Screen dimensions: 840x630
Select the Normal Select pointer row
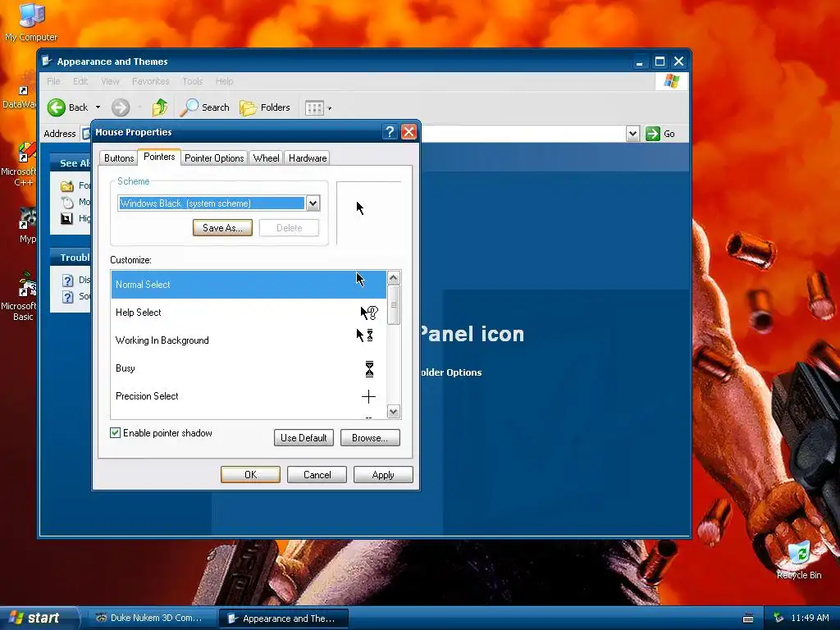coord(249,285)
